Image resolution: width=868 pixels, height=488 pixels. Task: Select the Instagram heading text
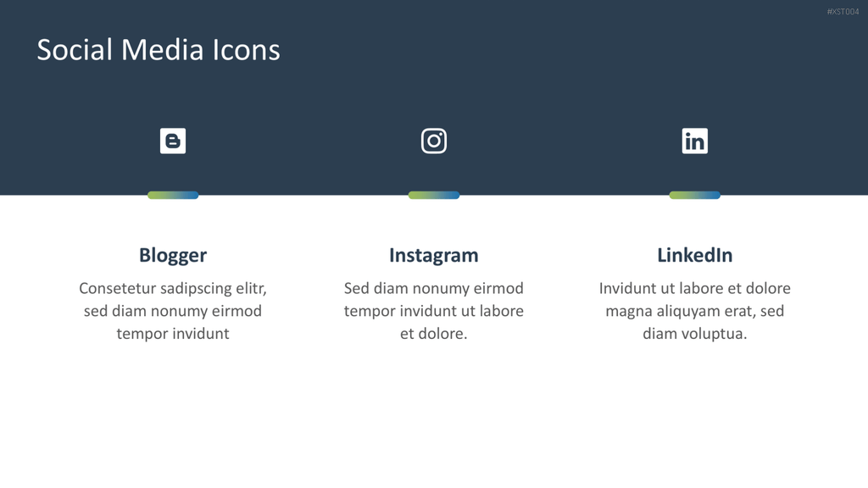coord(433,256)
